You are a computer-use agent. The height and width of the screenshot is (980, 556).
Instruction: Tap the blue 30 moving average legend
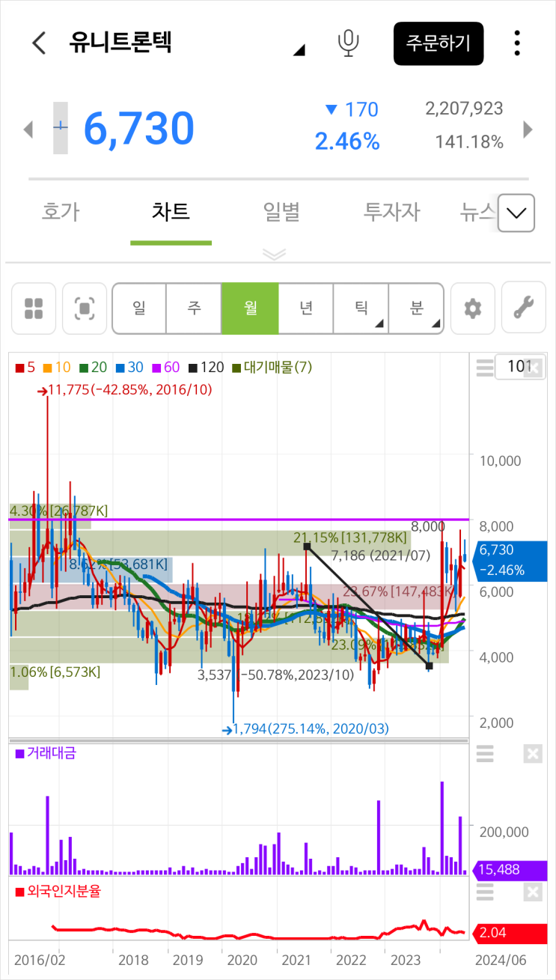(x=129, y=367)
